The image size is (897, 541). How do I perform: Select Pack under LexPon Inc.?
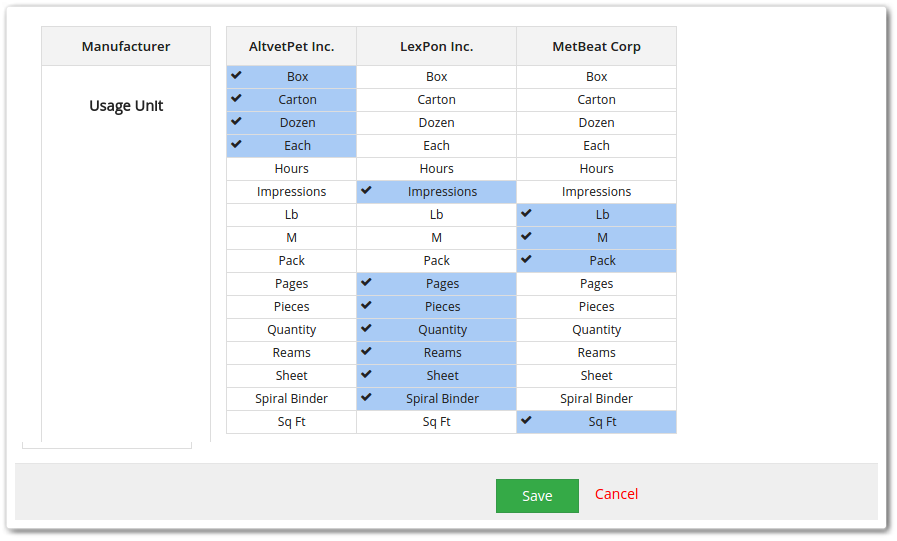(x=436, y=261)
